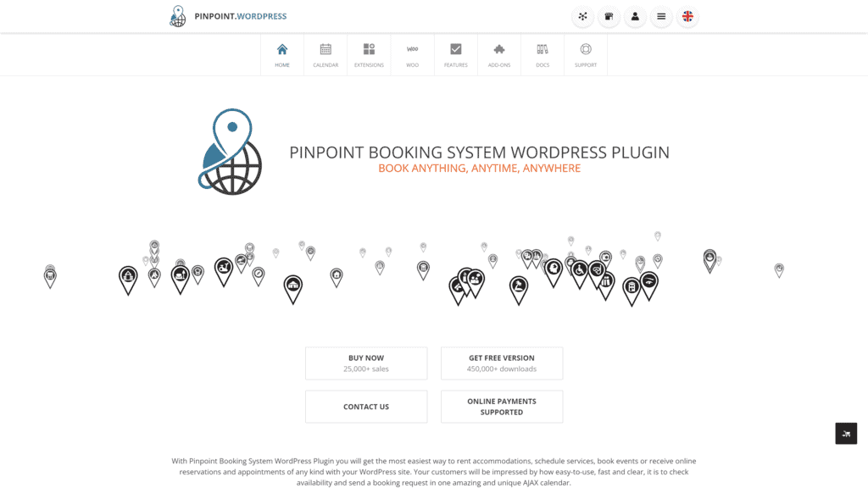Open the Add-ons tab
868x488 pixels.
click(x=499, y=55)
